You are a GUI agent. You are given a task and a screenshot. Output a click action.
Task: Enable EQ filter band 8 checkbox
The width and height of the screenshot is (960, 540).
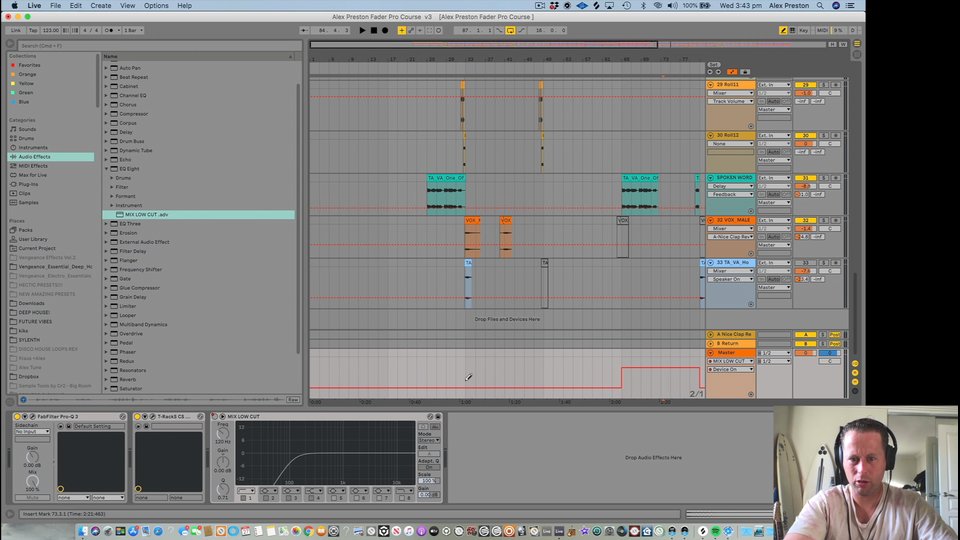(x=401, y=498)
